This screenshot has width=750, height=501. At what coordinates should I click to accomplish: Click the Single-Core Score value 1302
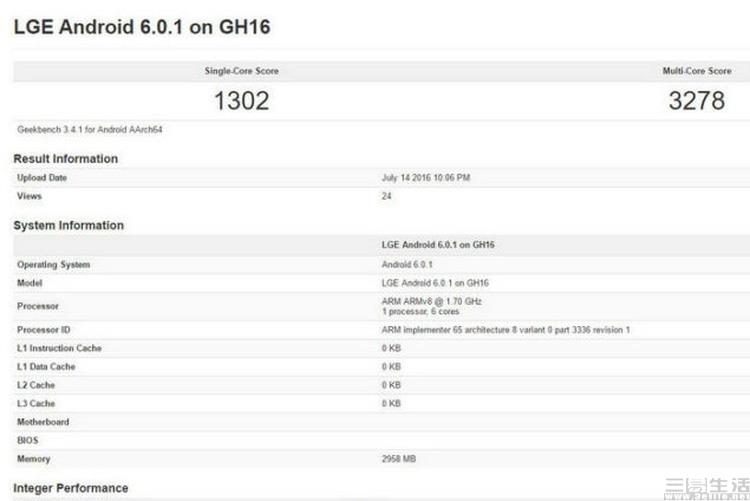tap(241, 101)
